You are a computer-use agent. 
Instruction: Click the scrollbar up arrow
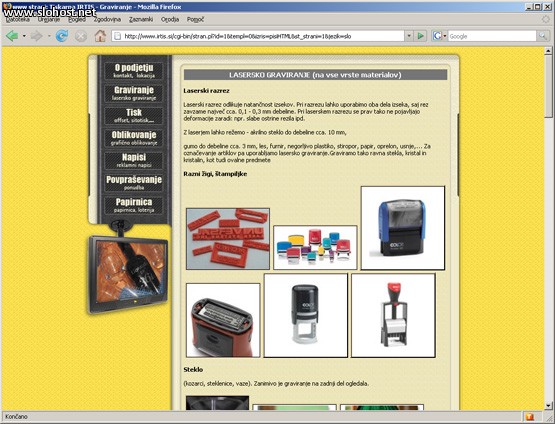pos(548,51)
